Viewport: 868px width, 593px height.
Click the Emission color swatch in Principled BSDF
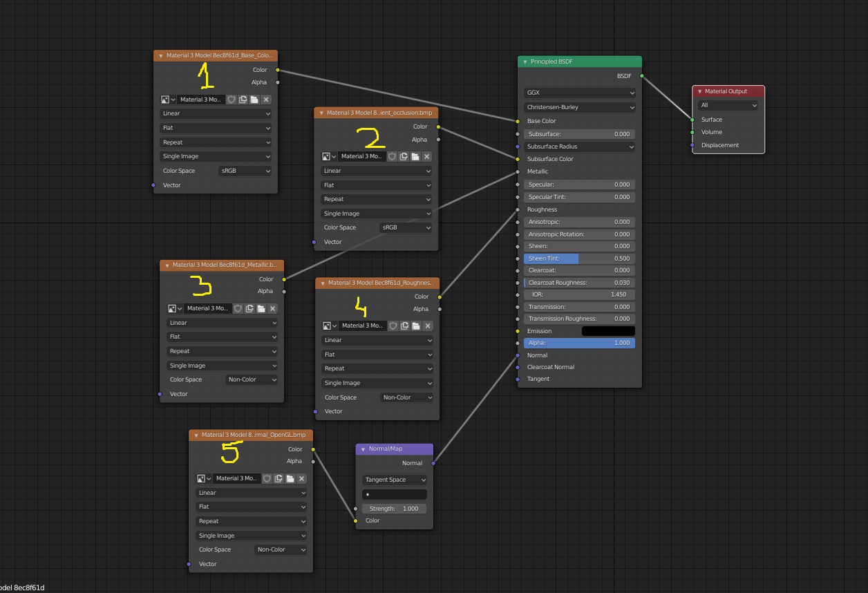click(608, 330)
